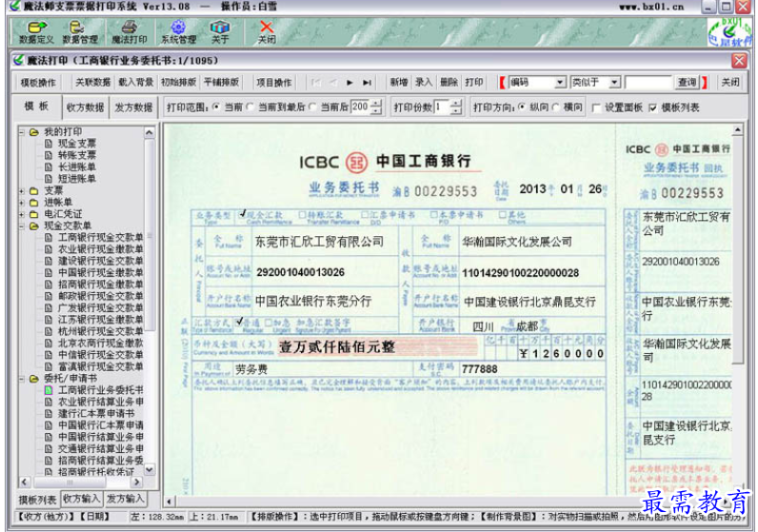The width and height of the screenshot is (758, 532).
Task: Select the 工商银行业务委托书 green template icon
Action: tap(49, 390)
